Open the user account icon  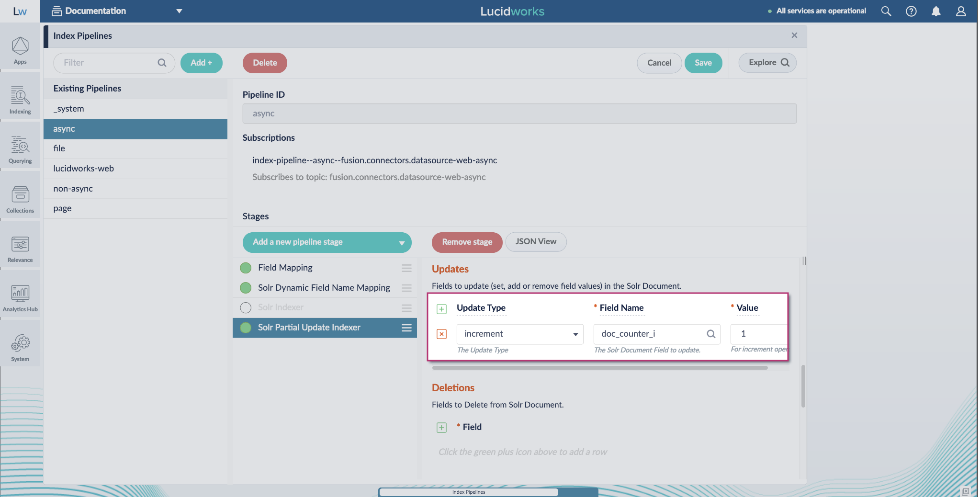coord(961,11)
